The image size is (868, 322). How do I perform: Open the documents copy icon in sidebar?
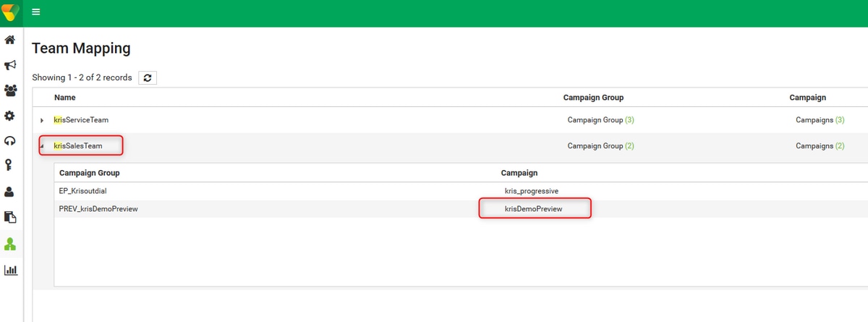click(10, 217)
